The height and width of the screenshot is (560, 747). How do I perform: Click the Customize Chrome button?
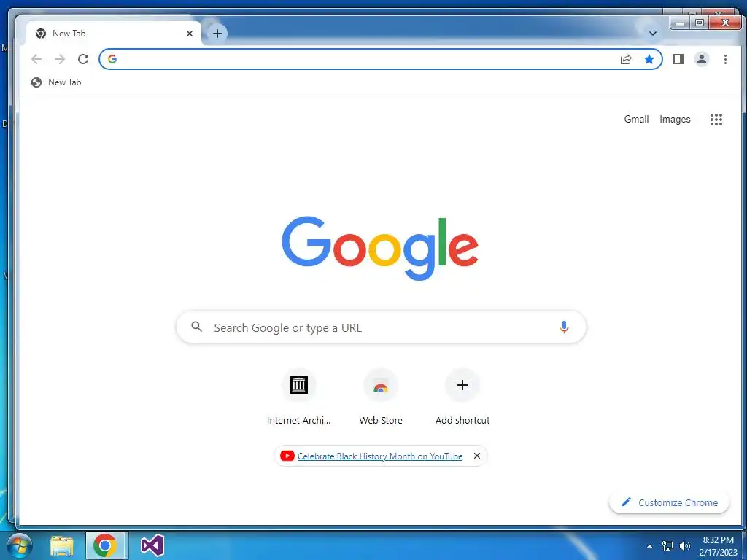click(670, 502)
